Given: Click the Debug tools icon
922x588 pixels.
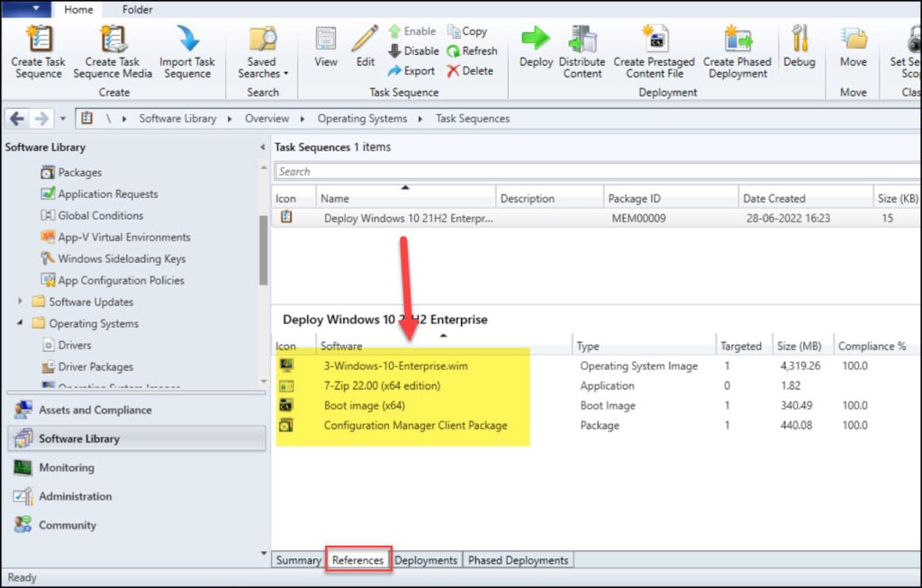Looking at the screenshot, I should coord(800,39).
